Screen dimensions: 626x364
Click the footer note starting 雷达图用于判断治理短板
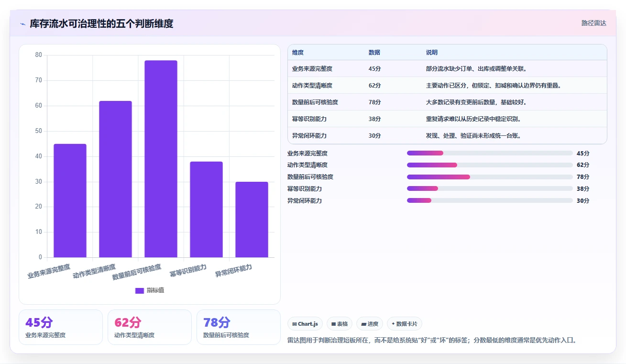pyautogui.click(x=432, y=341)
